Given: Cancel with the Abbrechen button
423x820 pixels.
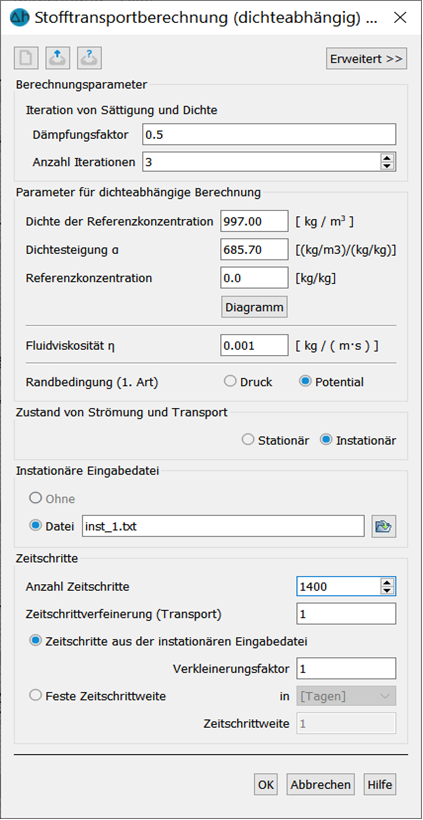Looking at the screenshot, I should (321, 784).
